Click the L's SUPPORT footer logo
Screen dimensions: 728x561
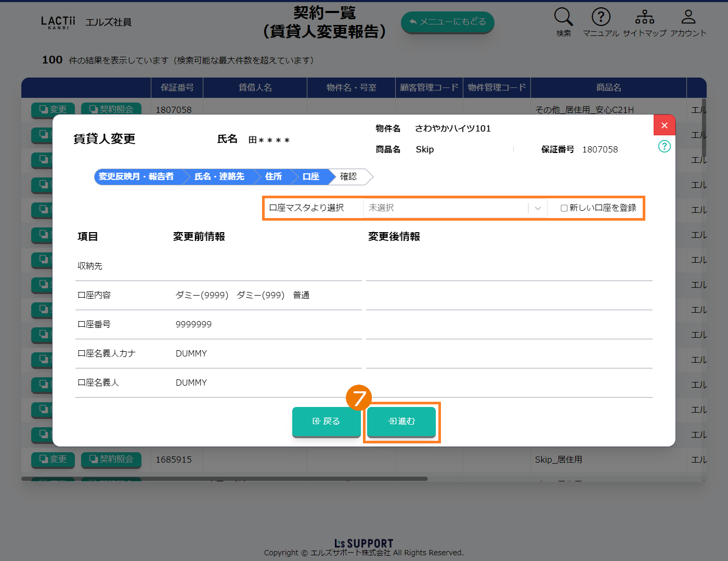point(363,543)
